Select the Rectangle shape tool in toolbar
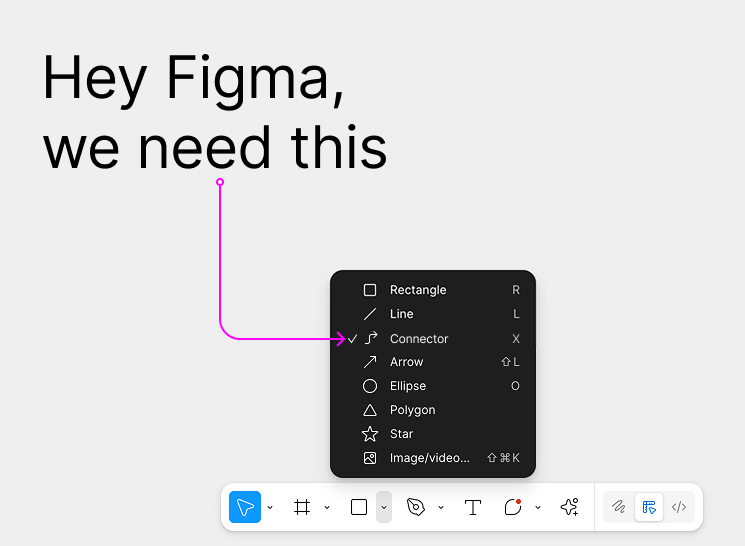This screenshot has height=546, width=745. 359,507
